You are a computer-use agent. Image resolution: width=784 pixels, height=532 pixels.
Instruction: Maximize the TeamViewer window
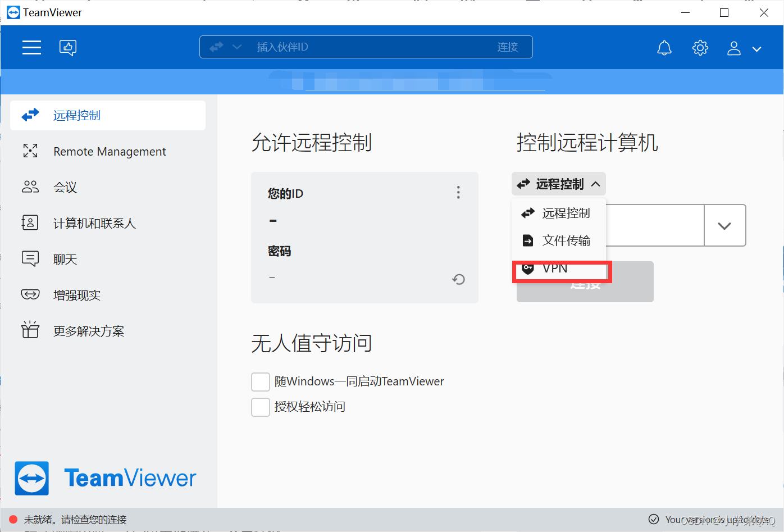pos(724,12)
